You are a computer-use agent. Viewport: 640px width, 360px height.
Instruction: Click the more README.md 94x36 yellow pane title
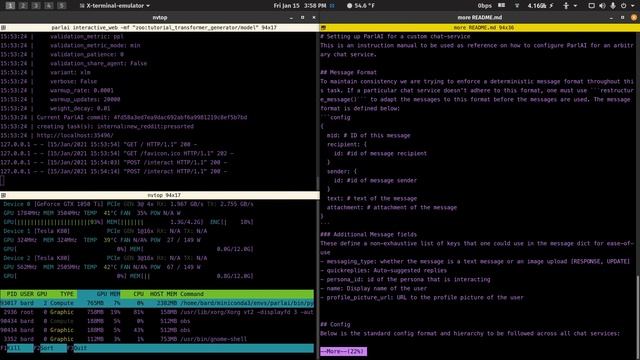pyautogui.click(x=480, y=27)
